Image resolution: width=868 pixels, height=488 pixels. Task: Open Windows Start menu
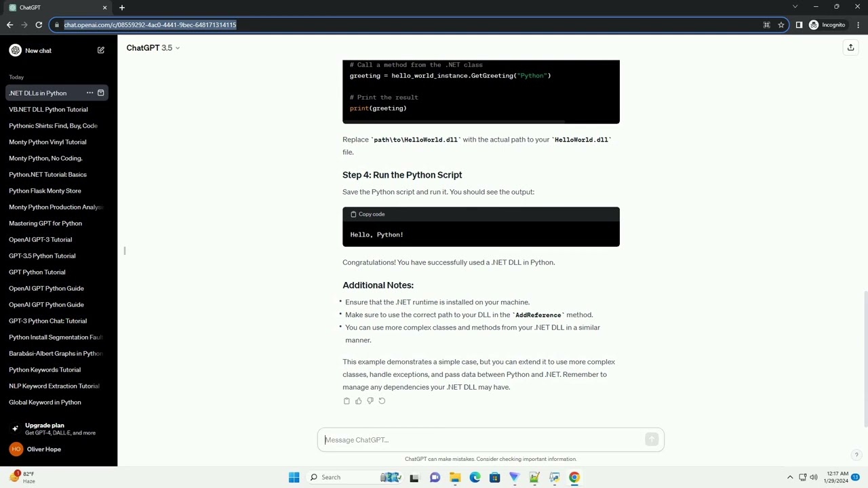click(x=294, y=477)
